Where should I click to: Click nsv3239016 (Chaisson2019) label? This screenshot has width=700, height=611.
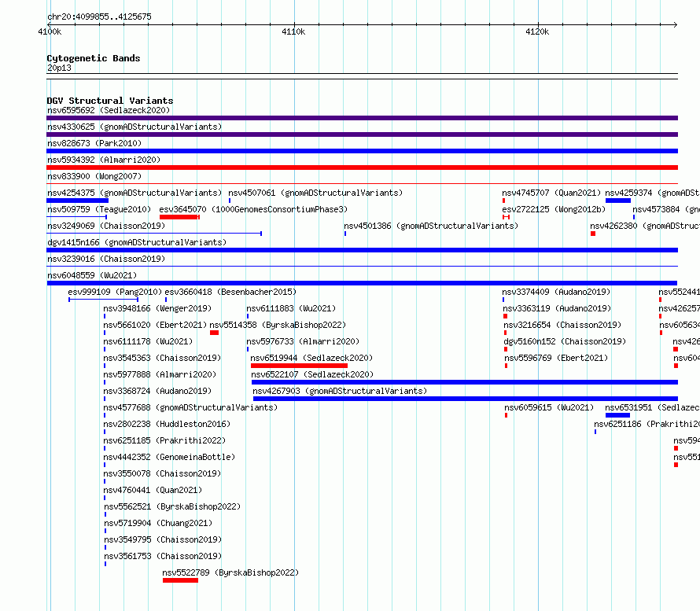coord(106,259)
